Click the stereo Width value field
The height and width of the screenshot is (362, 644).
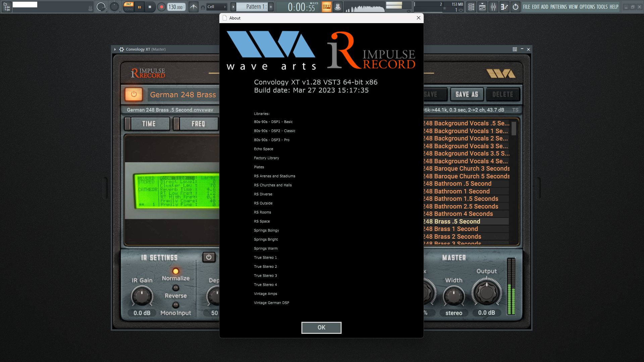453,313
